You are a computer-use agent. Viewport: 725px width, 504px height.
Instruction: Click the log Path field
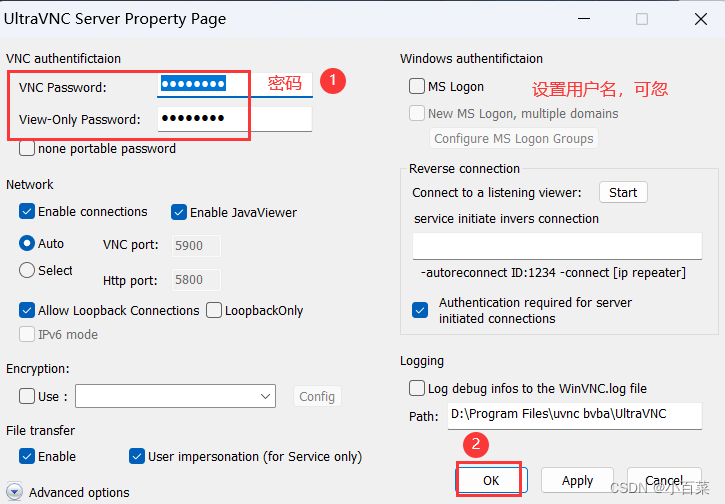tap(575, 415)
